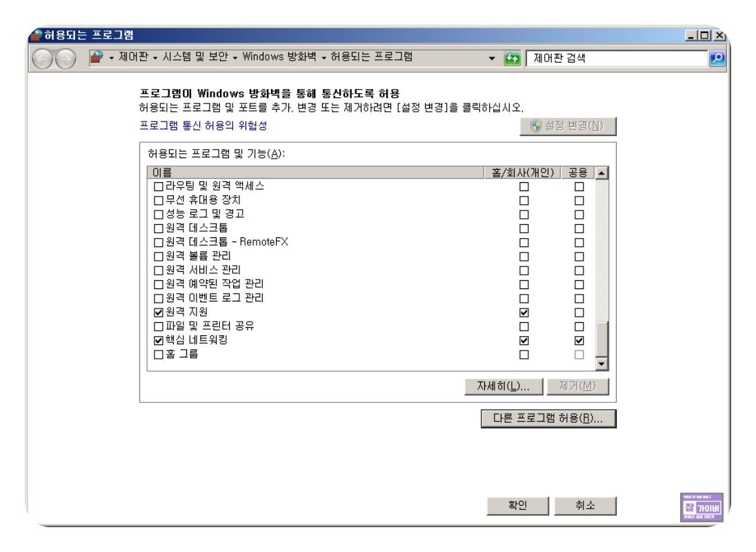Uncheck 핵심 네트워킹 home/work checkbox
Image resolution: width=756 pixels, height=552 pixels.
[524, 340]
